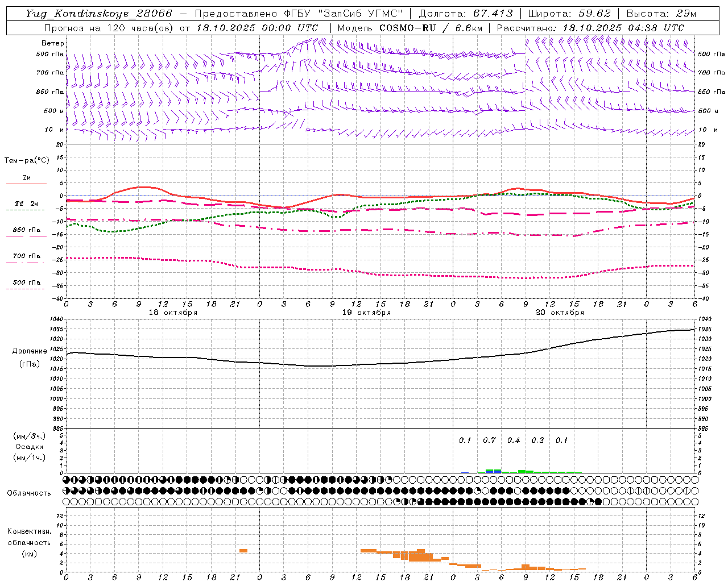Click the Рассчитано: 18.10.2025 04:38 UTC text
Viewport: 728px width, 582px height.
[590, 28]
